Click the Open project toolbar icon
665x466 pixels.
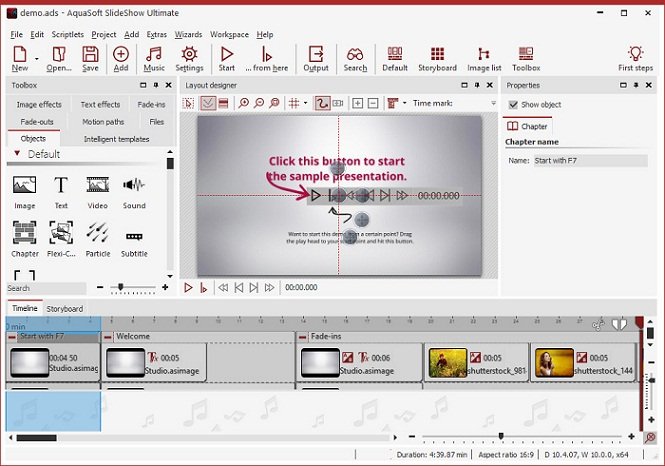[x=59, y=59]
